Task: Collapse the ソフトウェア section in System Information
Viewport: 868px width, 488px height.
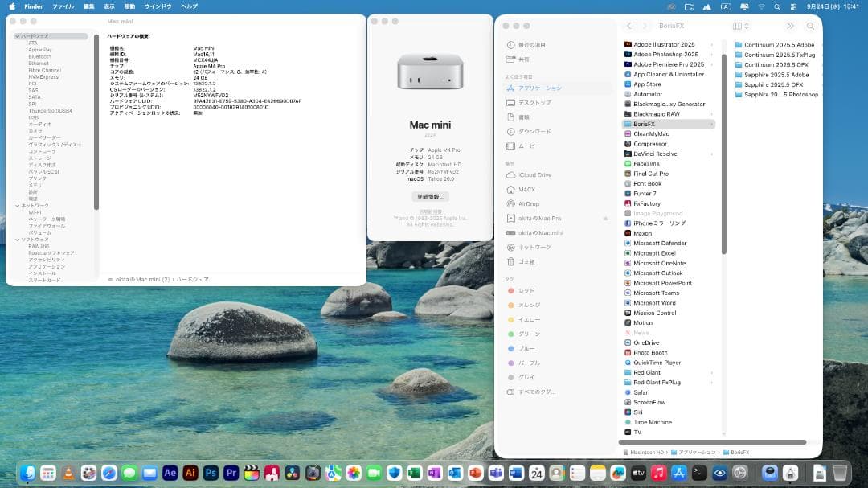Action: tap(16, 238)
